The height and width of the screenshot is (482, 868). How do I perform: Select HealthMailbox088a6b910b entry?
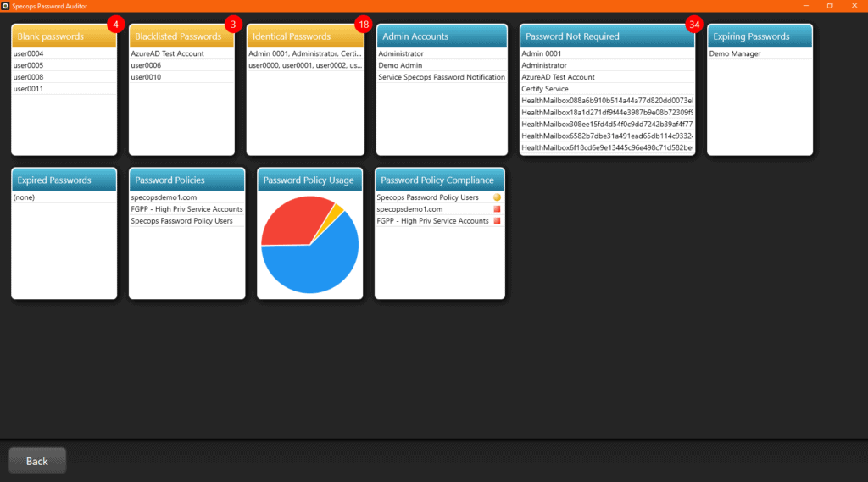tap(607, 101)
